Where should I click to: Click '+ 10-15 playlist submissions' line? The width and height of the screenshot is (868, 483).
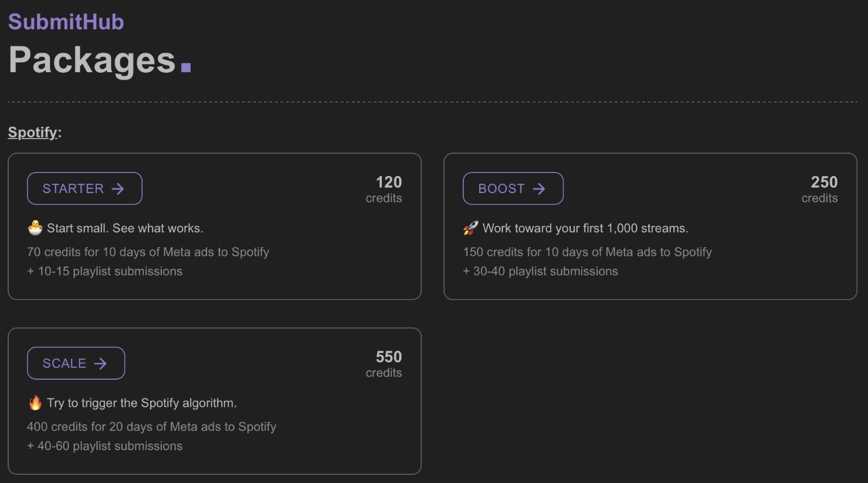[x=105, y=271]
